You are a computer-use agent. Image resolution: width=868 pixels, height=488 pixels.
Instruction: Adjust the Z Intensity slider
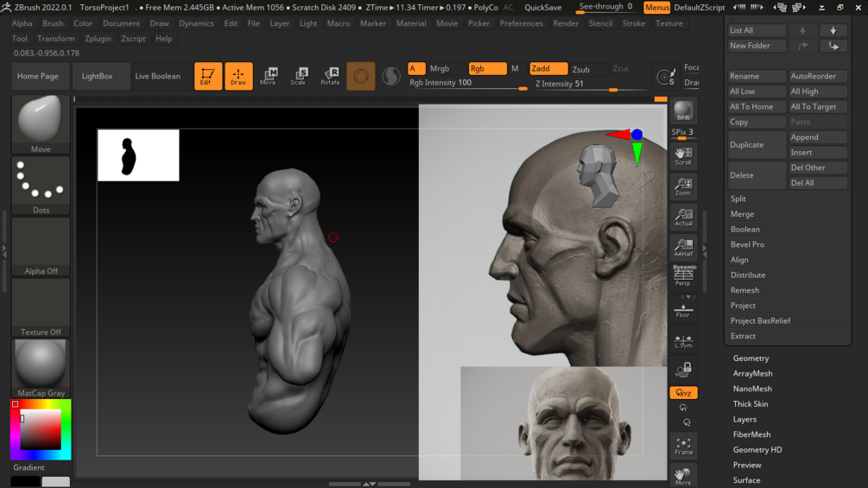(x=590, y=84)
